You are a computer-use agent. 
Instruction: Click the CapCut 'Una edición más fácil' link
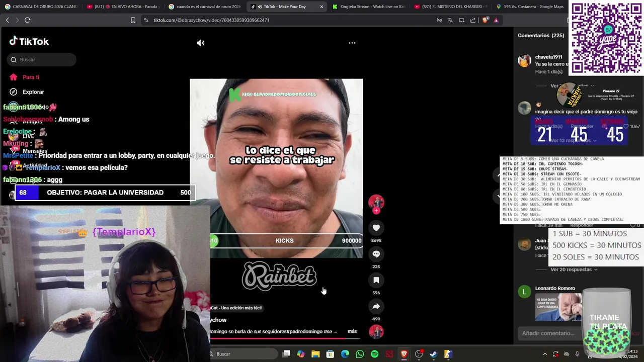pos(236,308)
